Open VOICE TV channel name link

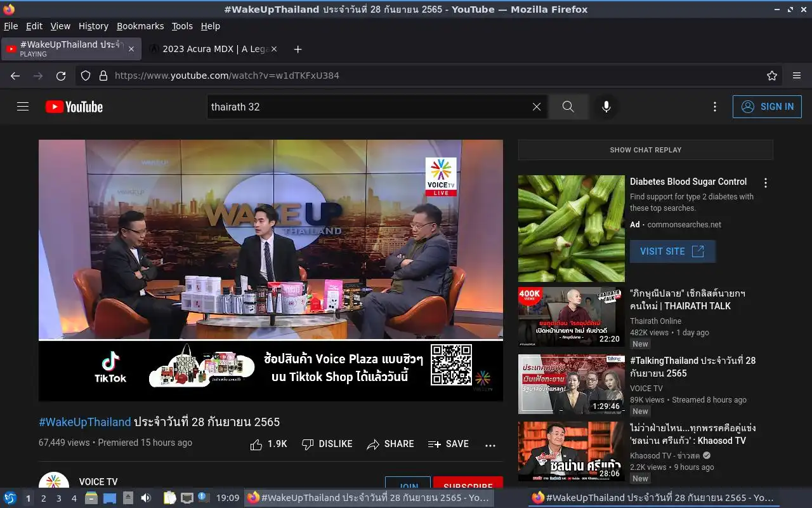tap(98, 482)
